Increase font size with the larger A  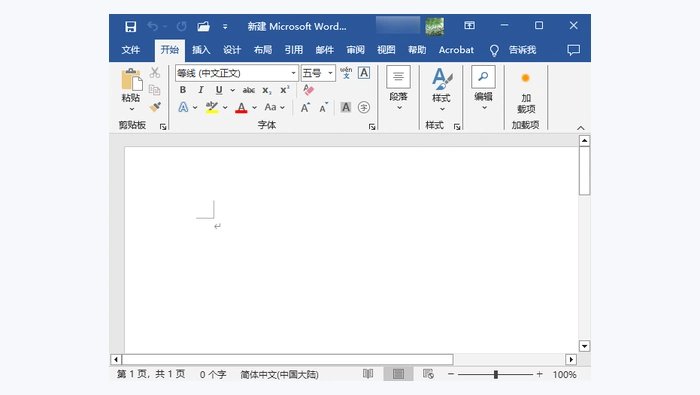click(x=305, y=108)
